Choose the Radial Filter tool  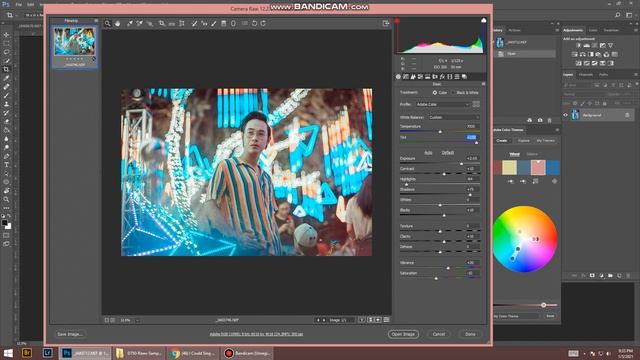click(x=233, y=24)
